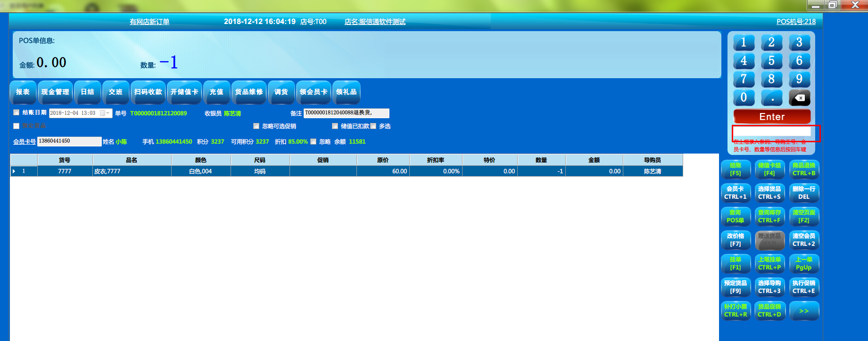Click the 会员卡号 input field
Screen dimensions: 868x341
click(x=69, y=141)
